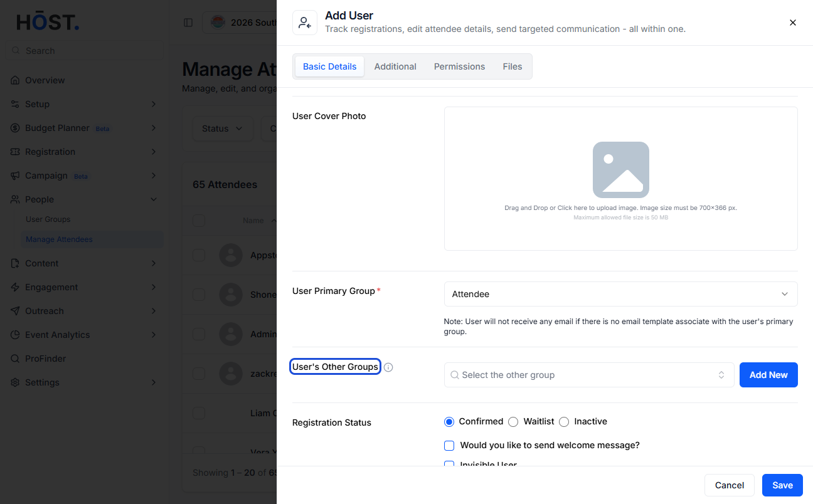Click the Add New button

[768, 375]
